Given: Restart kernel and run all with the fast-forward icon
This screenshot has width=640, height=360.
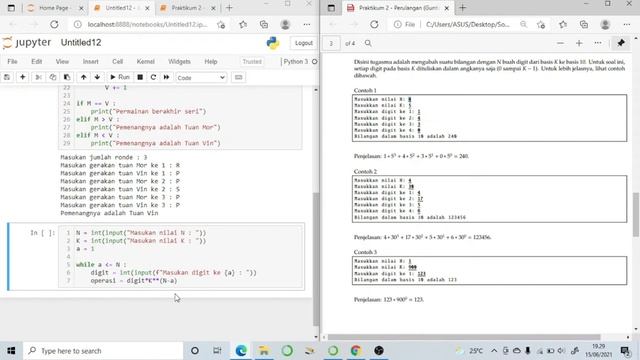Looking at the screenshot, I should [167, 77].
